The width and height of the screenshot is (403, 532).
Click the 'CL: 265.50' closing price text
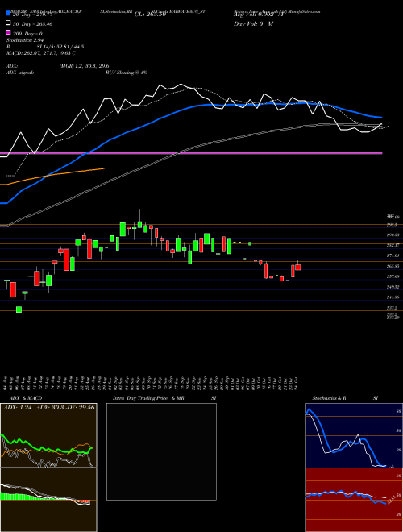click(150, 15)
